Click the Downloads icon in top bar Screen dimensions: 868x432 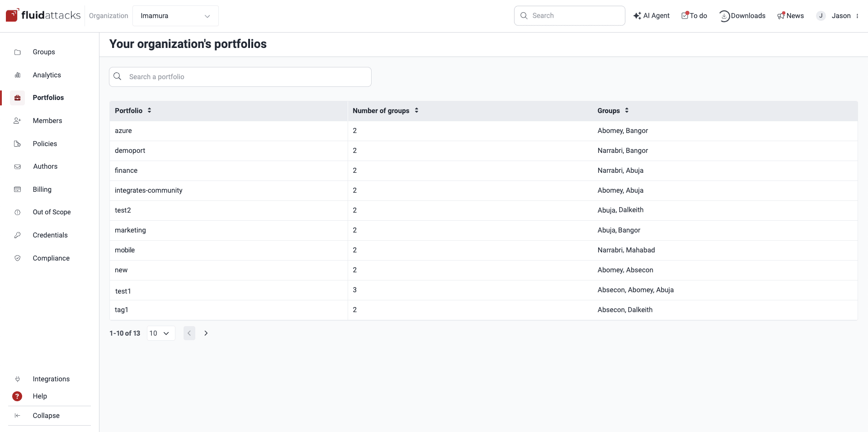pyautogui.click(x=725, y=16)
